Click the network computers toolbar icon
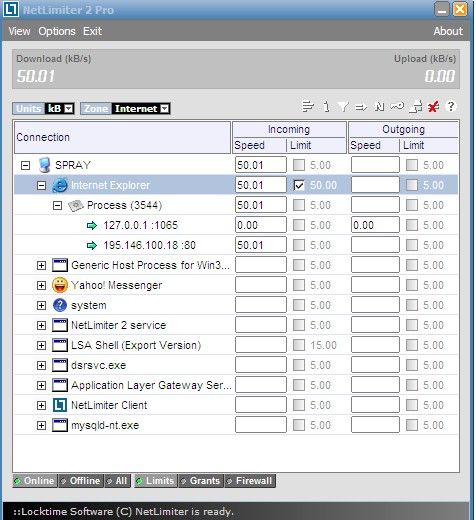The height and width of the screenshot is (520, 476). pyautogui.click(x=416, y=107)
